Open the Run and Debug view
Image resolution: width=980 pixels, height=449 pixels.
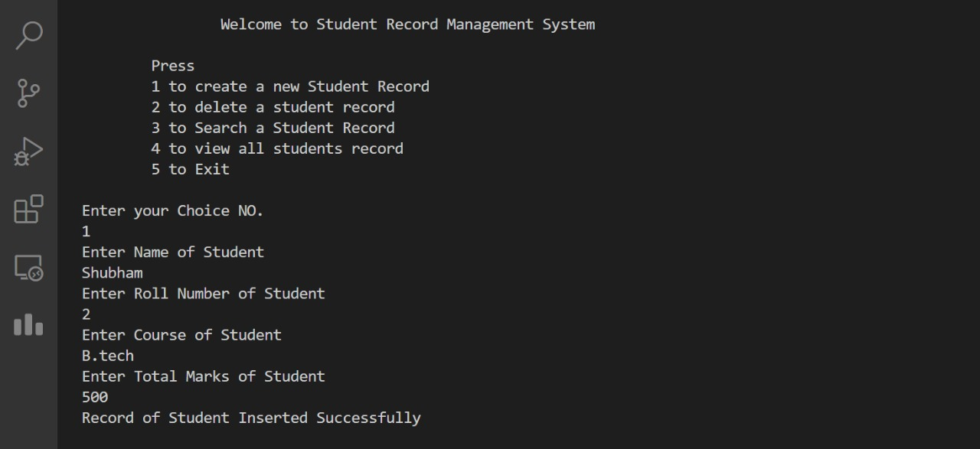coord(28,151)
